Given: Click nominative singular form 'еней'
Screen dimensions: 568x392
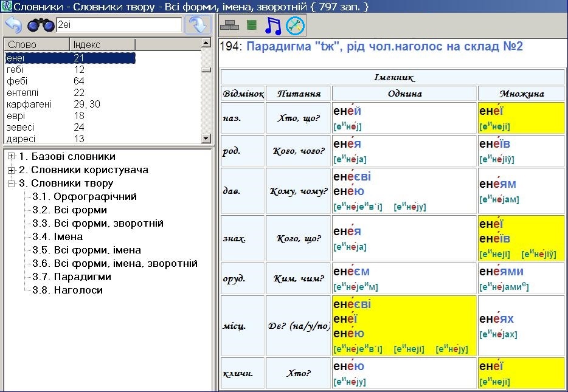Looking at the screenshot, I should pyautogui.click(x=347, y=111).
